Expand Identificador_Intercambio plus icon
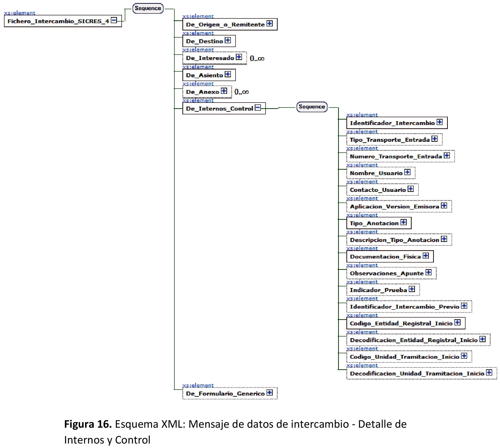Image resolution: width=500 pixels, height=448 pixels. pyautogui.click(x=440, y=122)
